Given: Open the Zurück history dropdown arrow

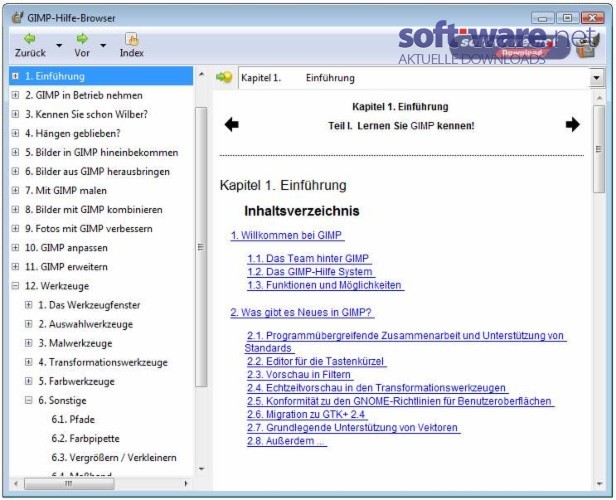Looking at the screenshot, I should (59, 46).
